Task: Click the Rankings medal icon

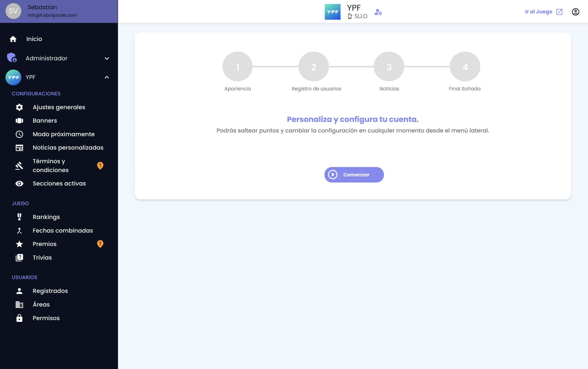Action: click(19, 217)
